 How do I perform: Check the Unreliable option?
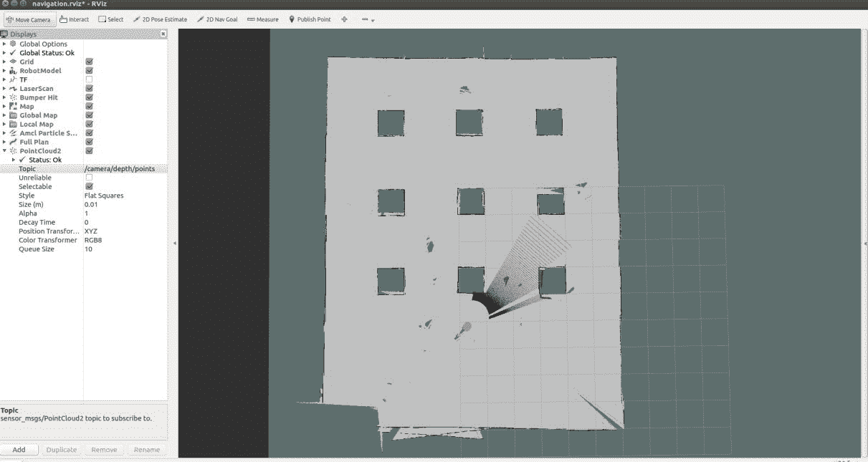(89, 178)
